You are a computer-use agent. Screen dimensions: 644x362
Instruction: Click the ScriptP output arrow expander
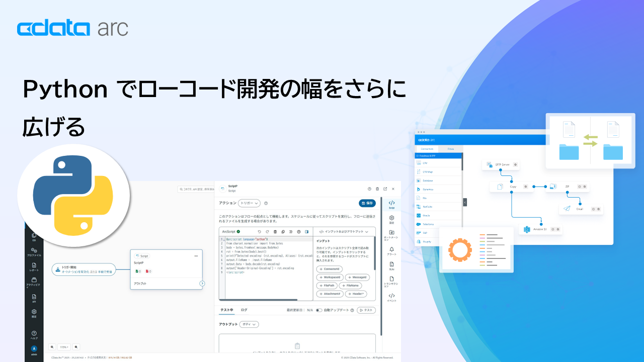202,284
